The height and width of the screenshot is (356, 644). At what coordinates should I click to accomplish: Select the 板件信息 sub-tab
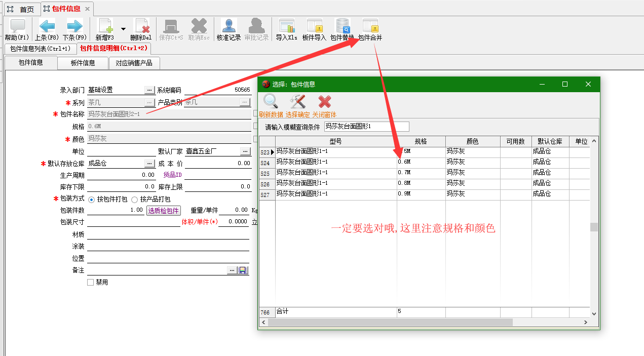pyautogui.click(x=83, y=63)
